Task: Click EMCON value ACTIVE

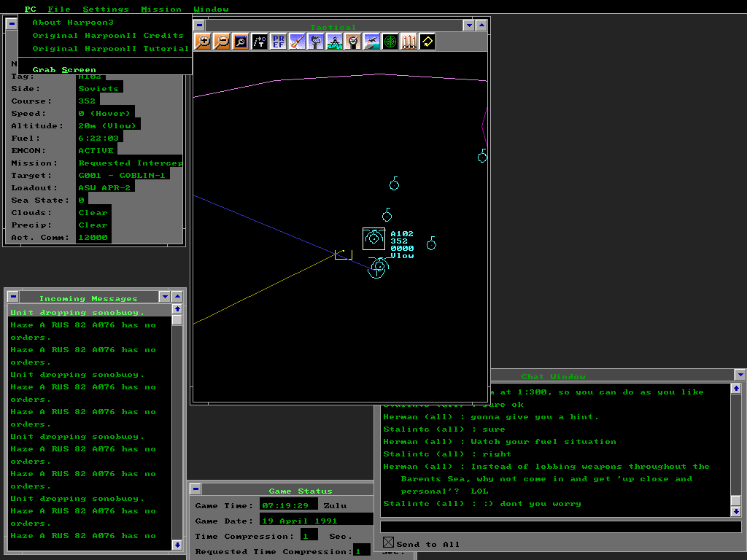Action: pyautogui.click(x=97, y=150)
